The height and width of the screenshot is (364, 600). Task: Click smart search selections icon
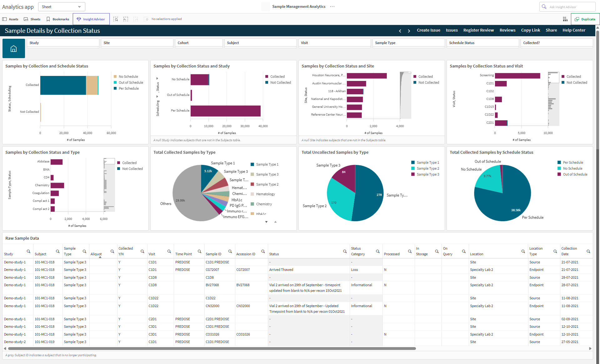pos(116,19)
